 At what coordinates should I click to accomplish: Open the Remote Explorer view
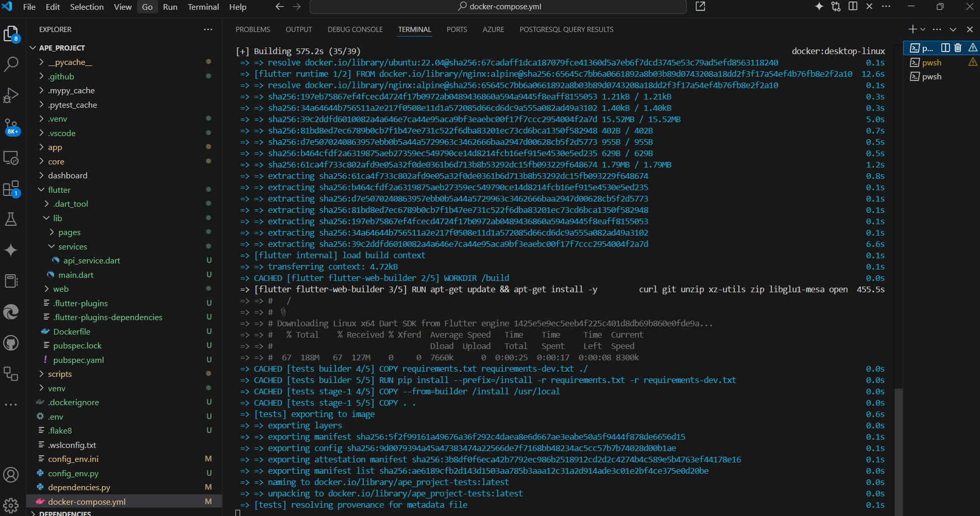[11, 158]
